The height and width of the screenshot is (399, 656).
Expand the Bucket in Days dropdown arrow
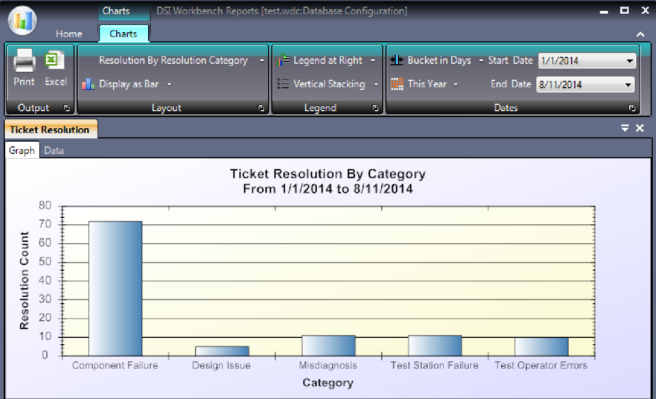point(481,61)
